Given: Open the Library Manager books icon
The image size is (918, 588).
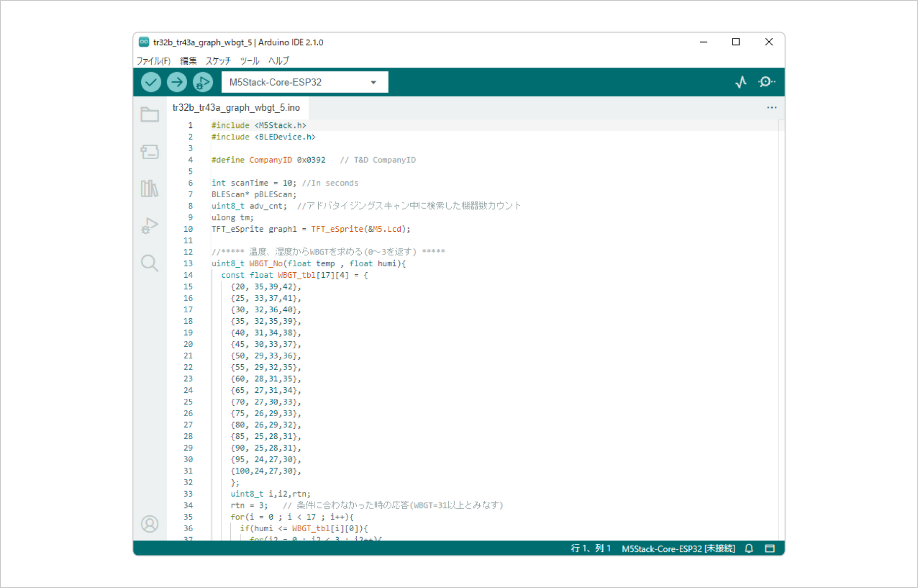Looking at the screenshot, I should pos(150,188).
